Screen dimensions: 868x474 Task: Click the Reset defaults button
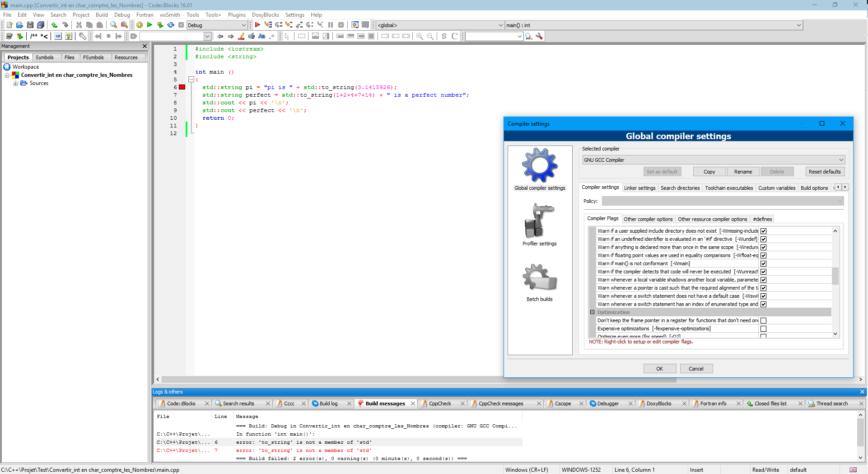[x=824, y=172]
